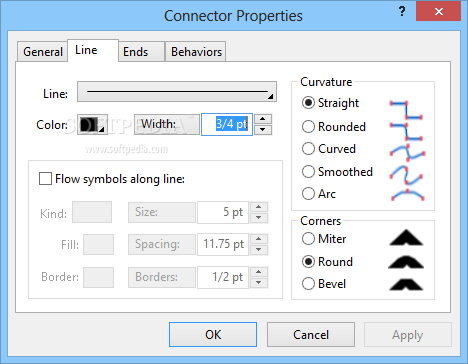
Task: Click the Borders label button
Action: click(x=162, y=277)
